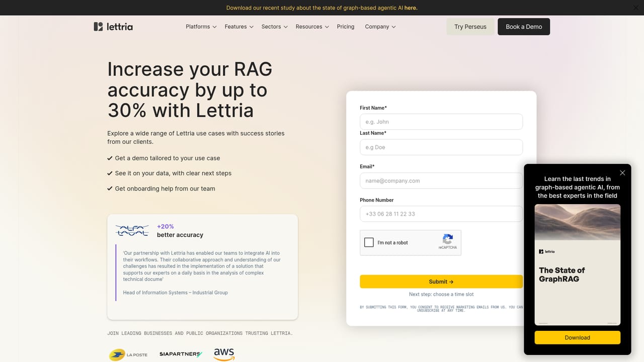
Task: Click 'Head of Information Systems – Industrial Group' text
Action: pyautogui.click(x=176, y=292)
